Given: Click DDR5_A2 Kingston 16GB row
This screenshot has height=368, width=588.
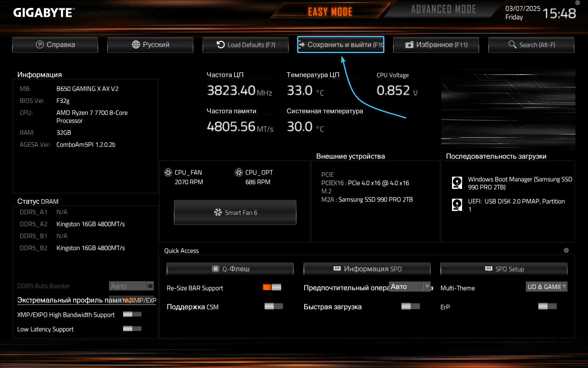Looking at the screenshot, I should click(x=72, y=224).
